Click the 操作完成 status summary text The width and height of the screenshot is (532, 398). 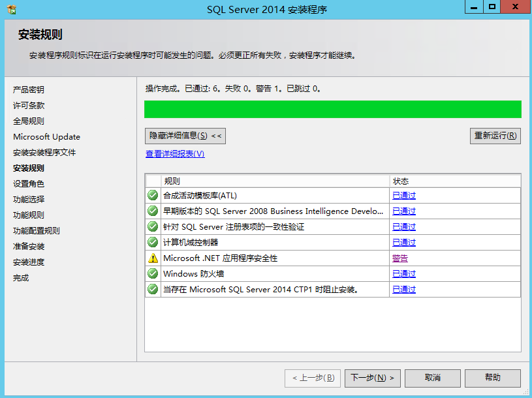click(x=233, y=89)
